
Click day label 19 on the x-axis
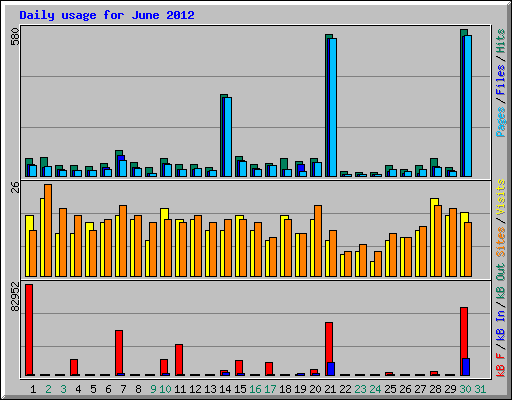point(300,389)
